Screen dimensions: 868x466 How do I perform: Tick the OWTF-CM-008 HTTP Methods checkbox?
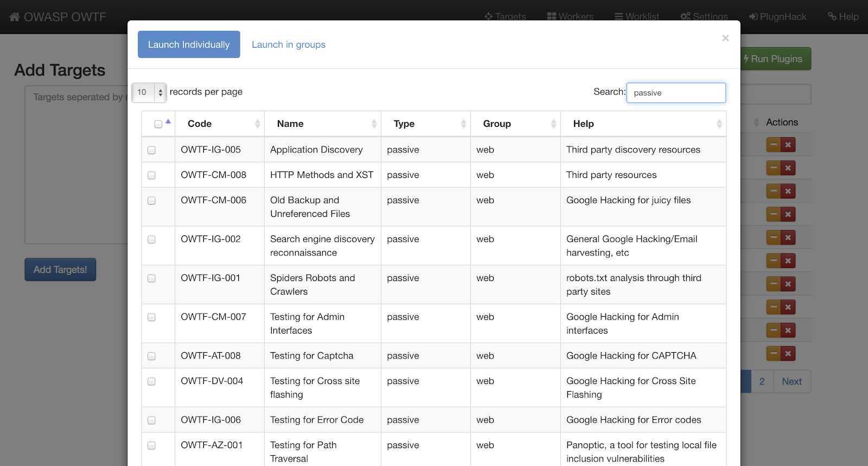pos(151,175)
